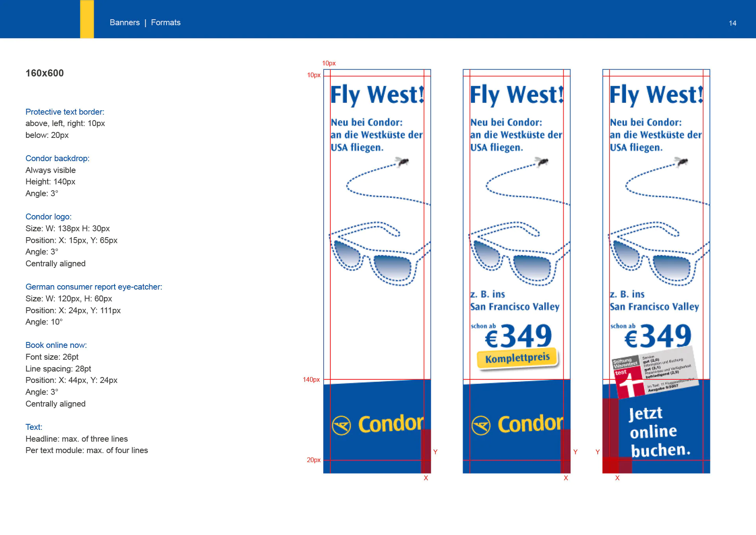The height and width of the screenshot is (535, 756).
Task: Click the €349 price in middle banner
Action: point(518,336)
